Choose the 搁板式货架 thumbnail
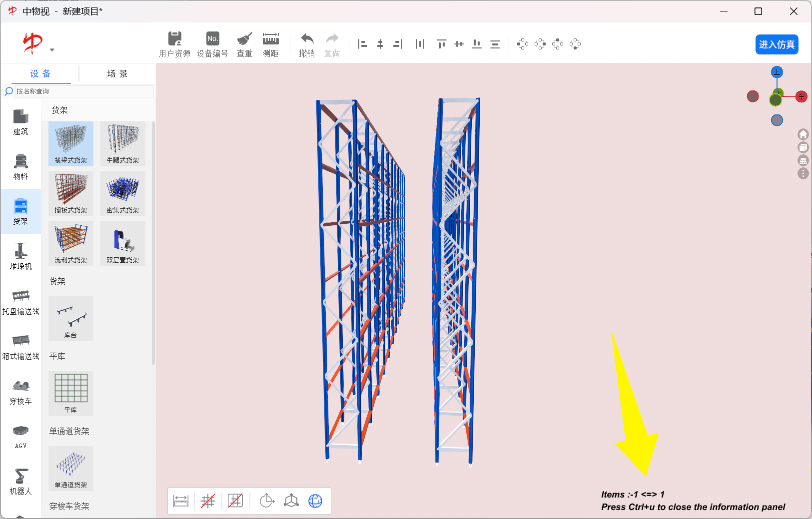Image resolution: width=812 pixels, height=519 pixels. [x=71, y=193]
